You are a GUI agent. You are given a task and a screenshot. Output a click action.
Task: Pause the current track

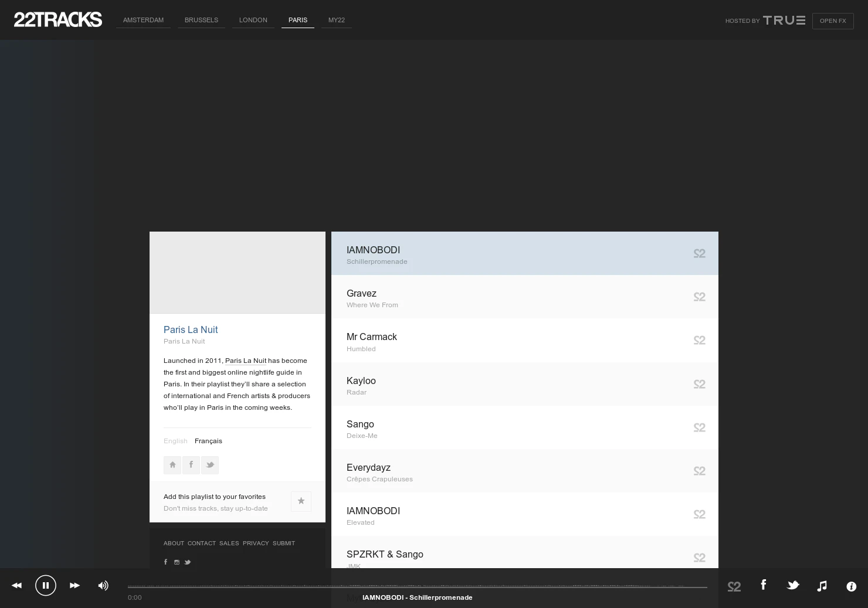[46, 585]
